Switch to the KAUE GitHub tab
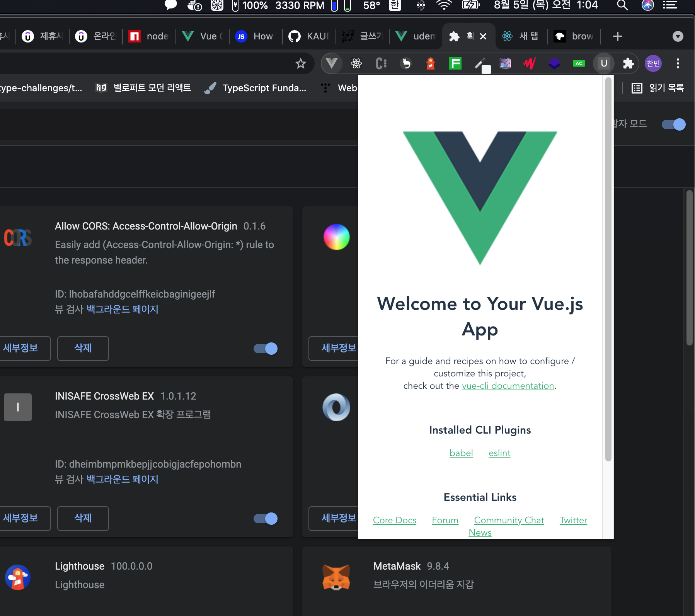The width and height of the screenshot is (695, 616). pyautogui.click(x=309, y=36)
